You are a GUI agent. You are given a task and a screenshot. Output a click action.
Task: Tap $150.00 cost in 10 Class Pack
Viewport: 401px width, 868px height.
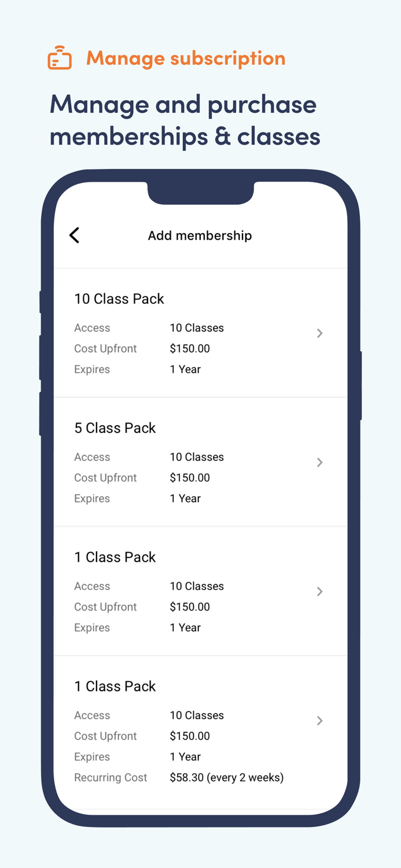[190, 348]
